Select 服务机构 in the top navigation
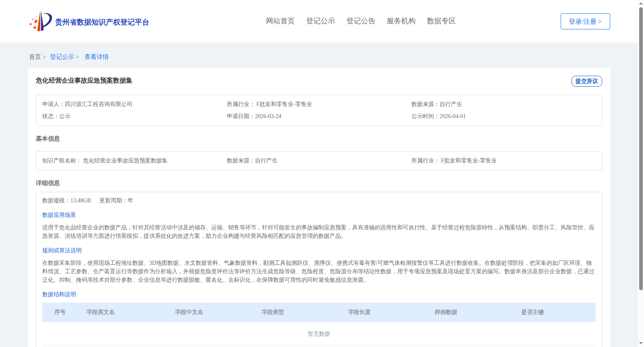The height and width of the screenshot is (347, 644). pyautogui.click(x=401, y=21)
